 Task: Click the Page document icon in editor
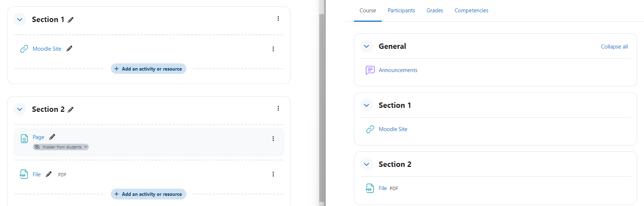(24, 139)
